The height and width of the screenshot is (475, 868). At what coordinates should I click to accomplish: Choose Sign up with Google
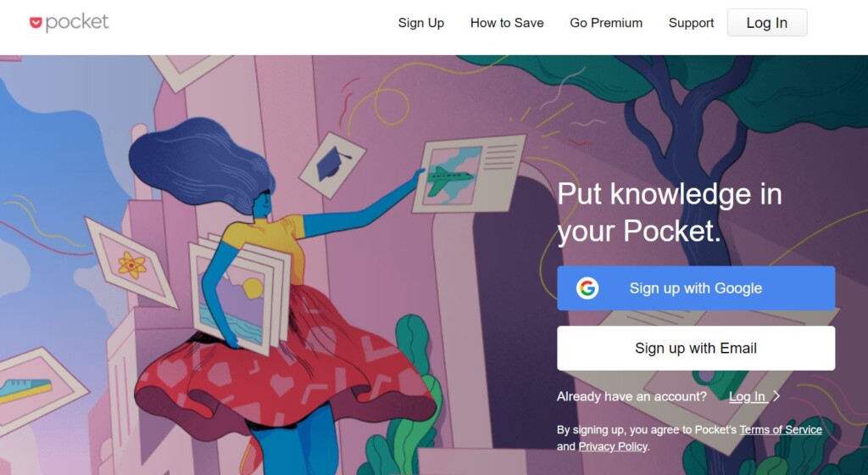tap(696, 288)
